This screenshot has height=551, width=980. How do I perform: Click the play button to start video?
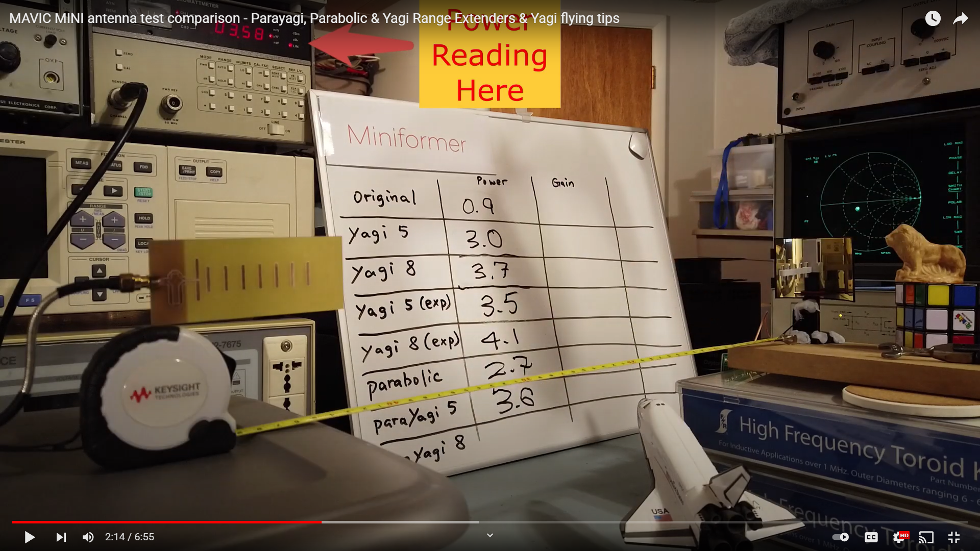(x=28, y=536)
